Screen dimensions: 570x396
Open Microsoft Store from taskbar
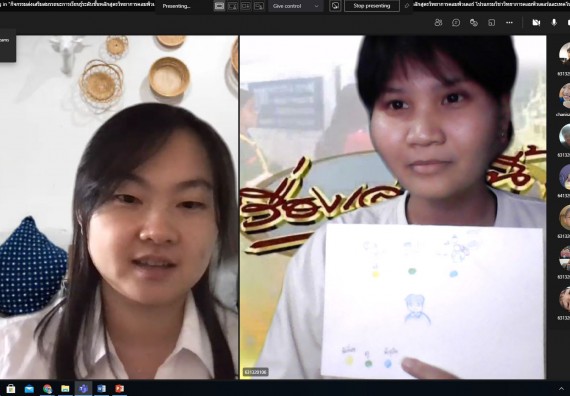tap(11, 389)
